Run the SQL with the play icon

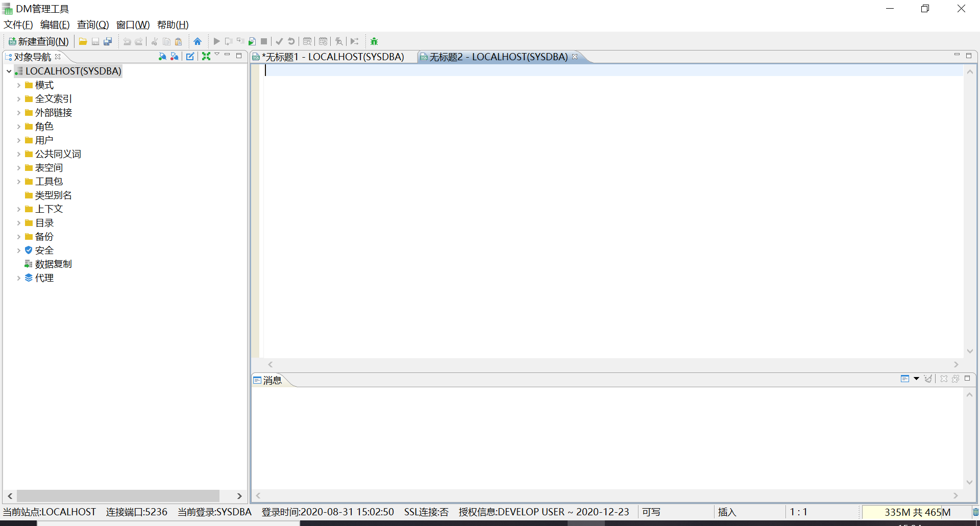217,41
